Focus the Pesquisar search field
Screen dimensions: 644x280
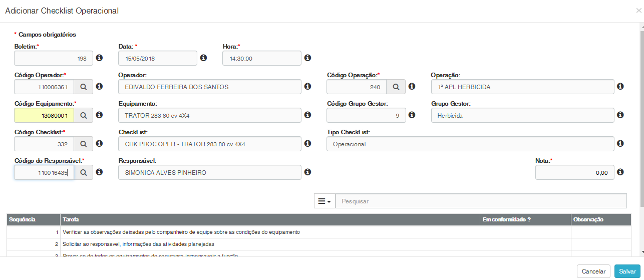point(481,201)
